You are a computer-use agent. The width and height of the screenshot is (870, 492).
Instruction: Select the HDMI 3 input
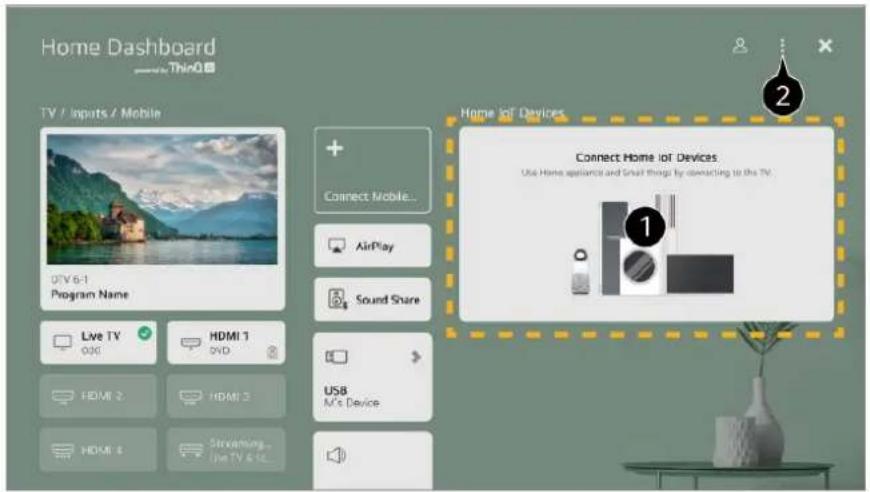(226, 396)
